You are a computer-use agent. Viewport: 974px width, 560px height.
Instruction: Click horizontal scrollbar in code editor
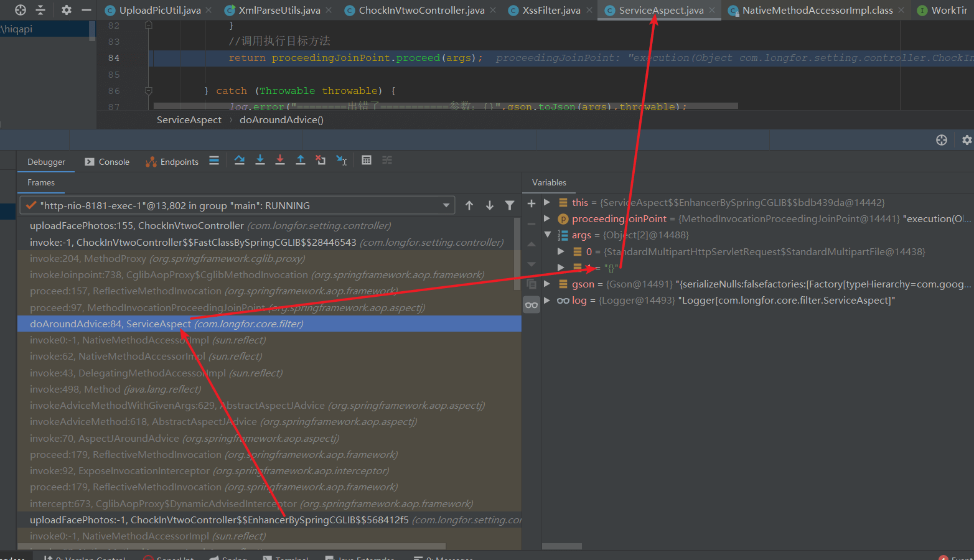pos(446,106)
